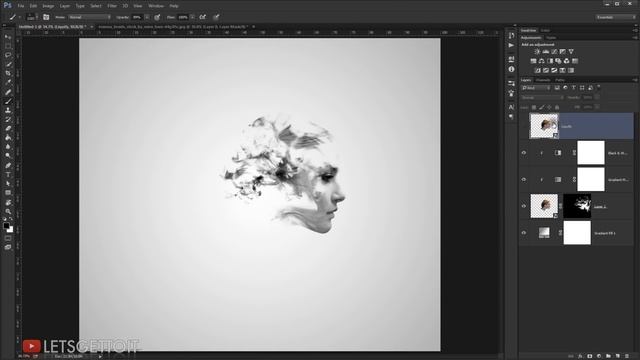Open the layer blend mode dropdown
Screen dimensions: 640x360
[x=542, y=98]
